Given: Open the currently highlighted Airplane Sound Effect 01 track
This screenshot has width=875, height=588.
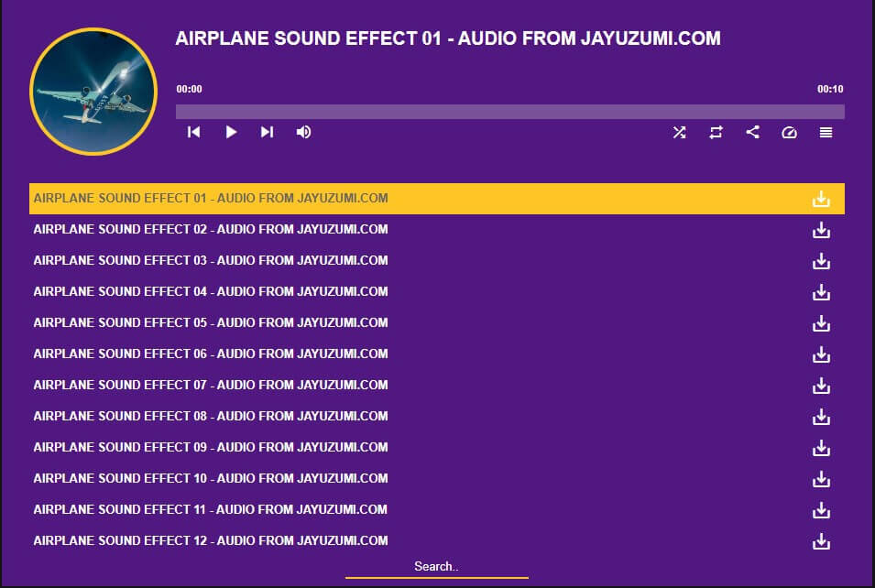Looking at the screenshot, I should [x=210, y=198].
